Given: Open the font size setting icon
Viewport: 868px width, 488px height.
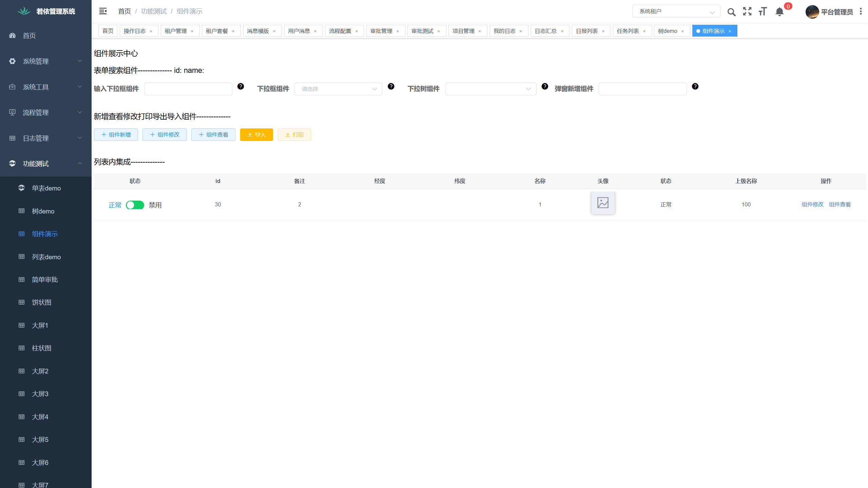Looking at the screenshot, I should 763,12.
